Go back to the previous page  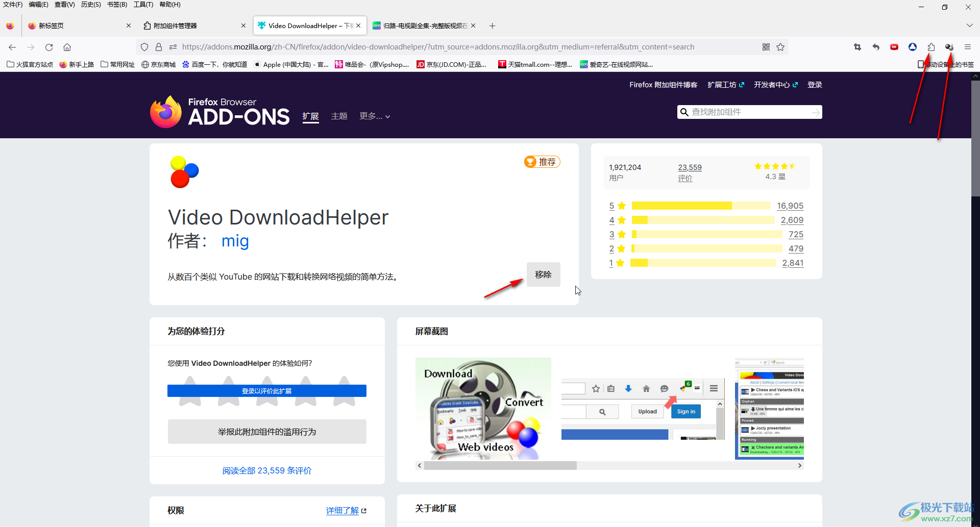[x=12, y=47]
